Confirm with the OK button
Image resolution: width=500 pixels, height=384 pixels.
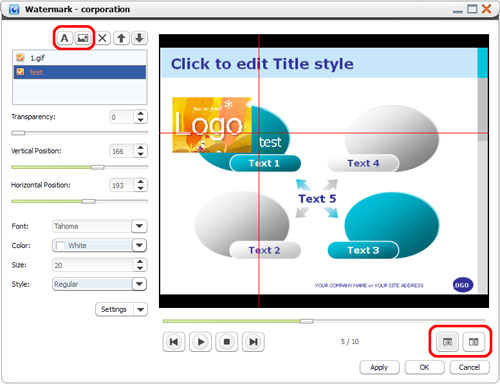coord(424,367)
